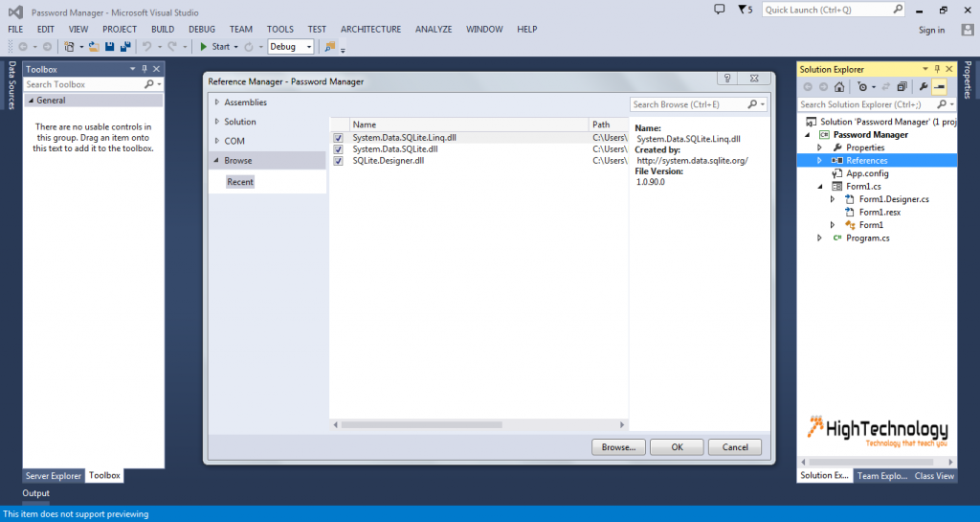Click the user account avatar icon
The width and height of the screenshot is (980, 522).
point(968,30)
